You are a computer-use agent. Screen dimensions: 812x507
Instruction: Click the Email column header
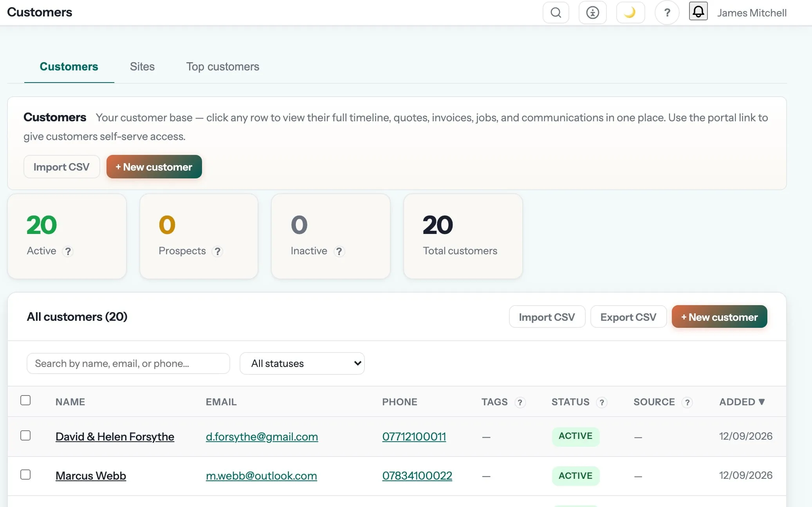(x=221, y=402)
